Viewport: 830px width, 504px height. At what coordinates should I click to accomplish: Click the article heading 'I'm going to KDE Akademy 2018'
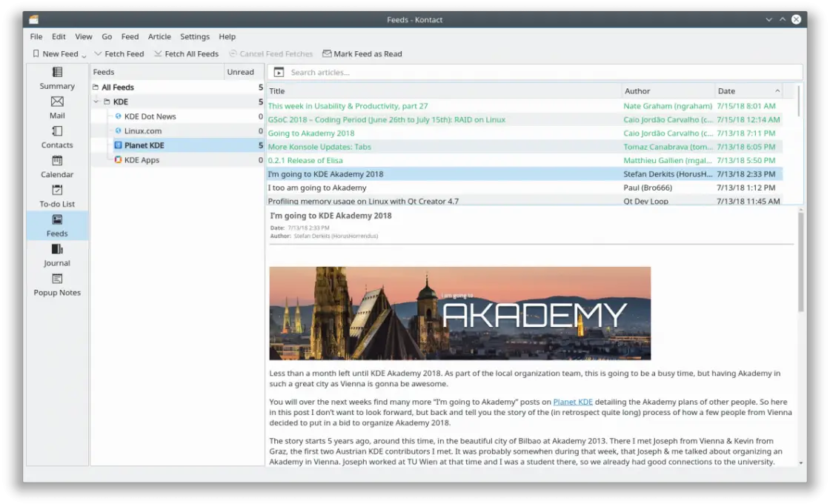(331, 216)
